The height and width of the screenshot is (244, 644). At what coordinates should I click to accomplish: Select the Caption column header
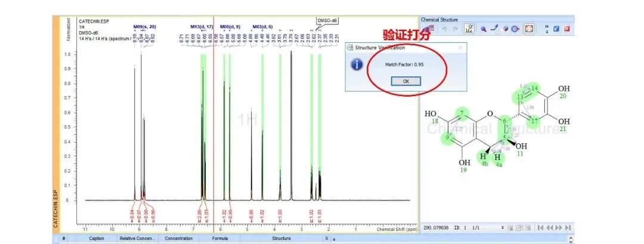[97, 238]
